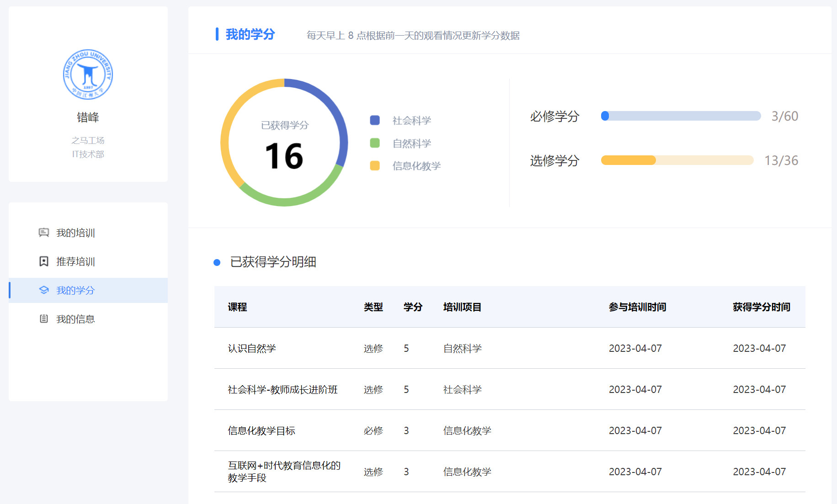Viewport: 837px width, 504px height.
Task: Click the 学分 column header
Action: click(413, 307)
